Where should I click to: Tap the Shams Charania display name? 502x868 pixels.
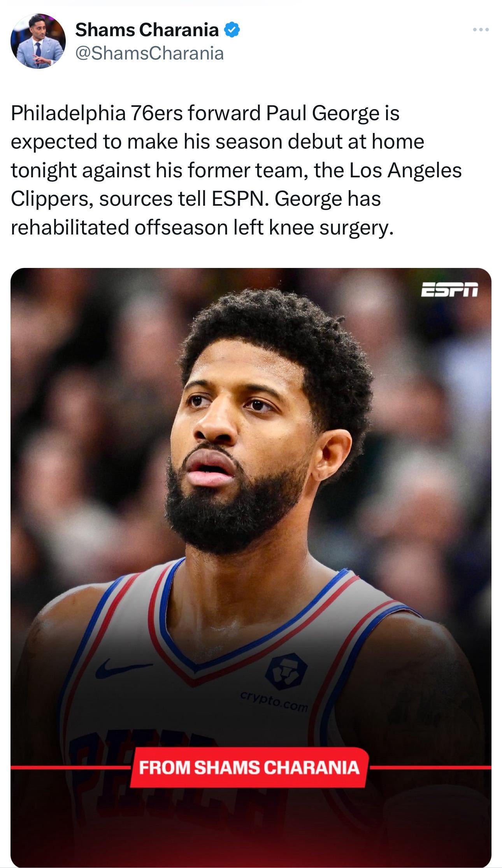[x=147, y=30]
